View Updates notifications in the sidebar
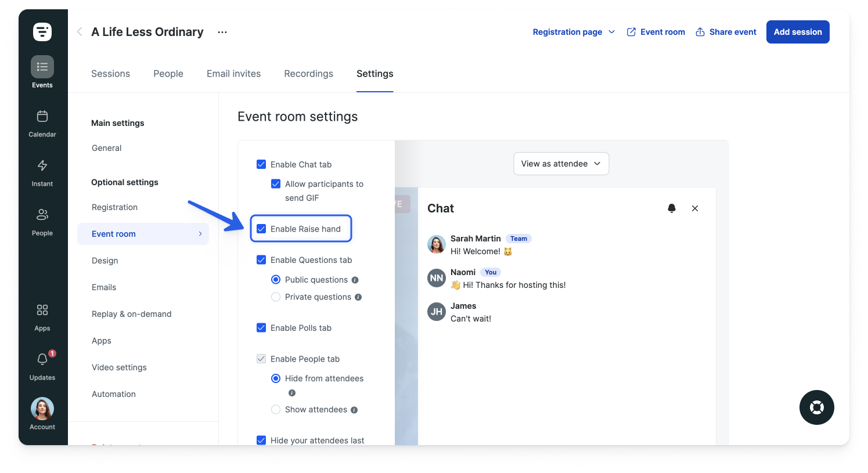868x473 pixels. pos(42,364)
